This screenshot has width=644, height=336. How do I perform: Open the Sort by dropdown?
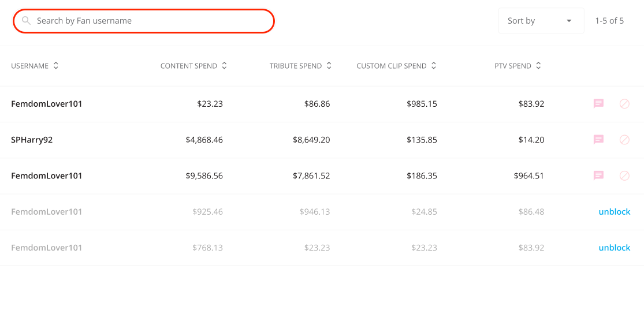[541, 21]
